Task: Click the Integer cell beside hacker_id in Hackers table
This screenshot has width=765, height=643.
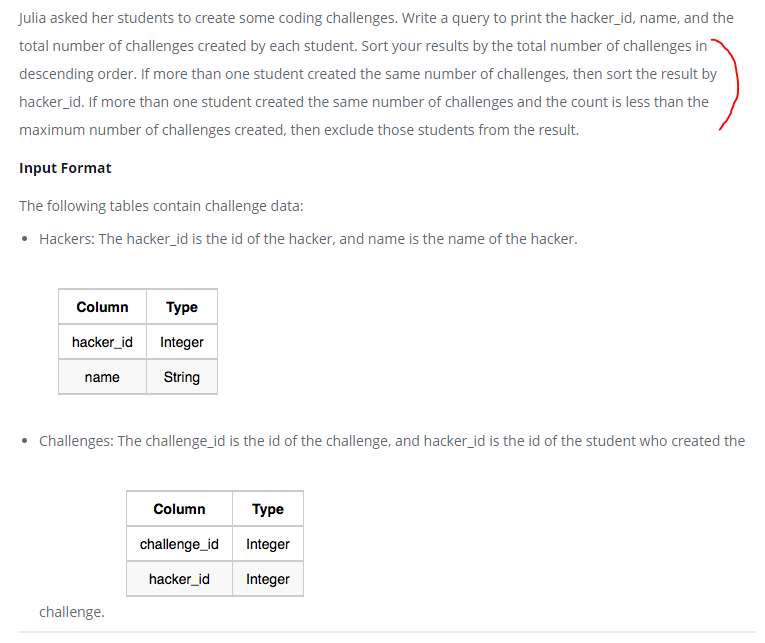Action: pyautogui.click(x=181, y=342)
